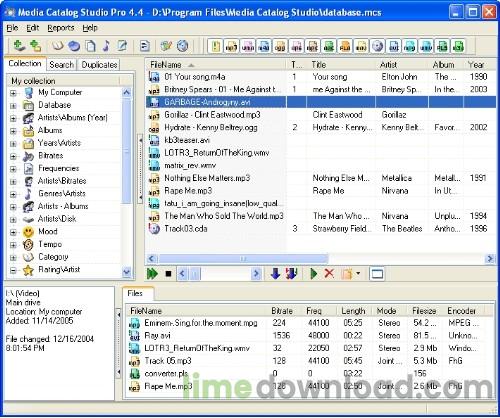Click the window layout icon
This screenshot has height=418, width=500.
tap(377, 274)
